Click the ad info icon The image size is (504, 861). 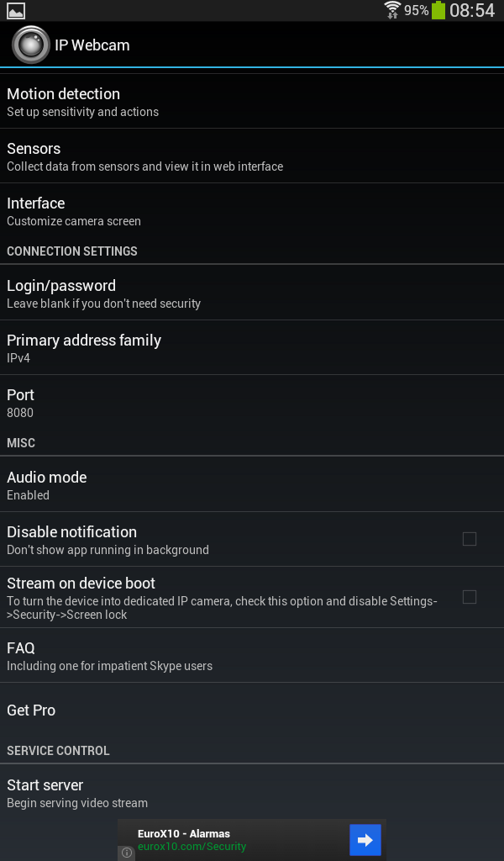click(x=127, y=853)
